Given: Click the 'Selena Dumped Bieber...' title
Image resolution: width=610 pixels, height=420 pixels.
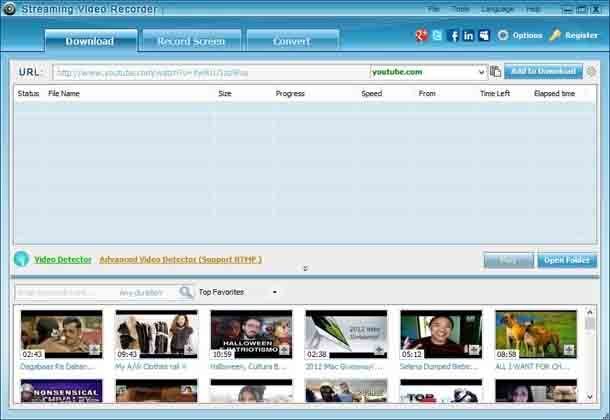Looking at the screenshot, I should point(438,366).
